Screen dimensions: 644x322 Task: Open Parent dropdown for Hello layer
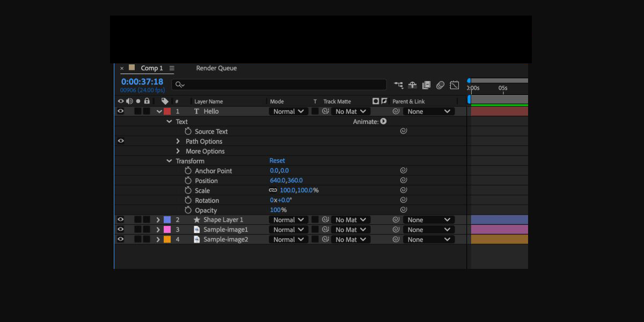(428, 112)
